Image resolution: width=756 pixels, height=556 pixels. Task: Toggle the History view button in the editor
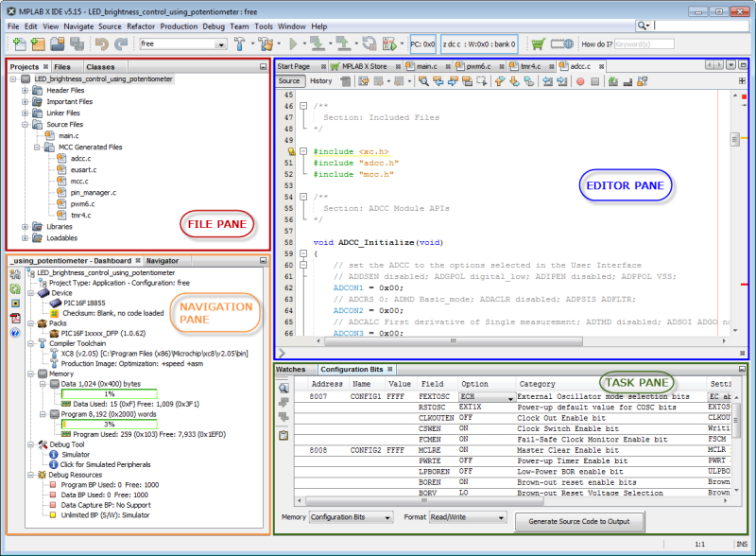tap(320, 81)
